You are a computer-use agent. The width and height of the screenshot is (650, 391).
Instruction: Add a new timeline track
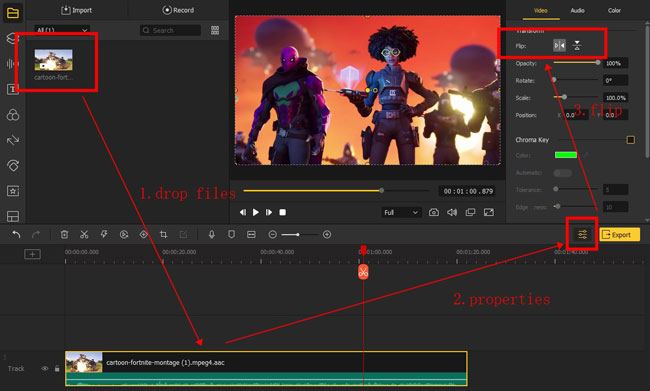click(32, 254)
